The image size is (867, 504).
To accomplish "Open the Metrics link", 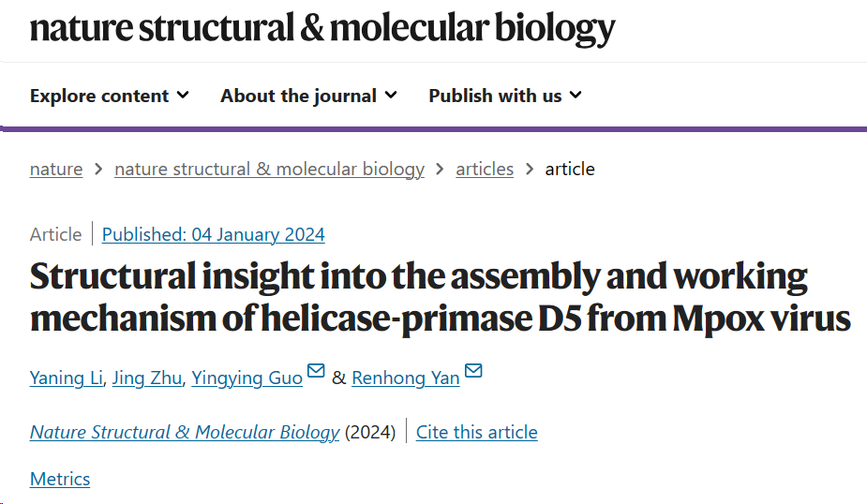I will (x=60, y=480).
